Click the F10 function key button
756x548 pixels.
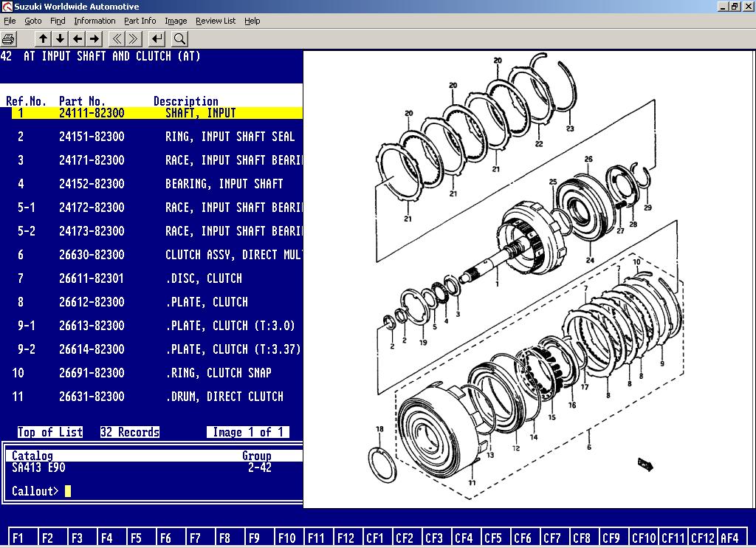click(287, 537)
